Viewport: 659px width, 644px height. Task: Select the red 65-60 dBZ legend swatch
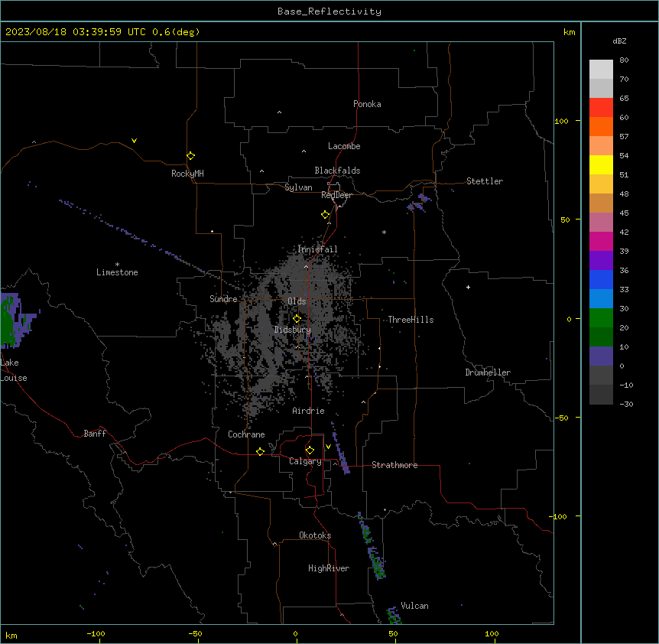pos(601,107)
